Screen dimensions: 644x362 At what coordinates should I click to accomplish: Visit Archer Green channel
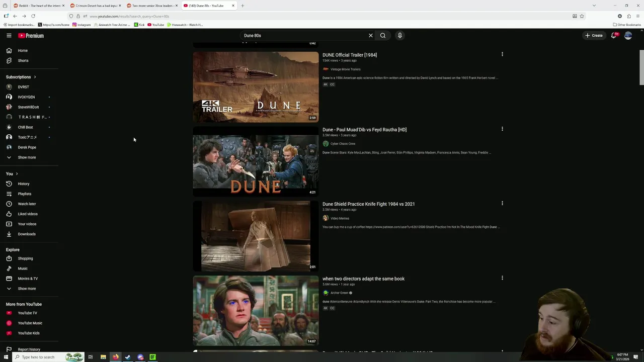click(x=339, y=293)
